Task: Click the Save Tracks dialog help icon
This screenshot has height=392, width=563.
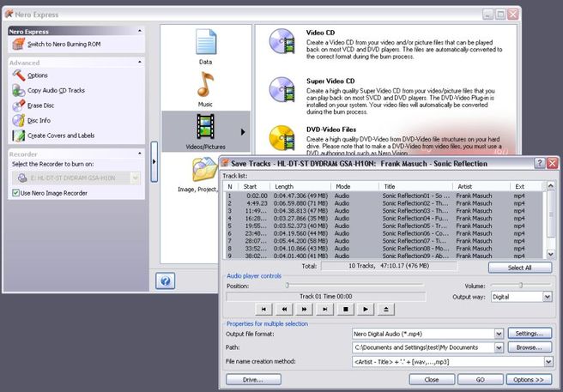Action: [539, 163]
